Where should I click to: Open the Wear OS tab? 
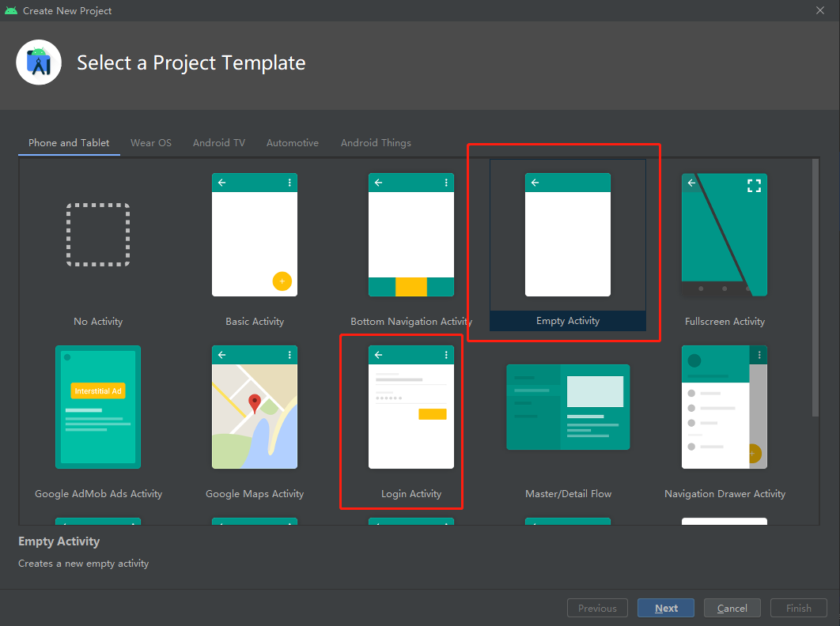click(x=151, y=143)
